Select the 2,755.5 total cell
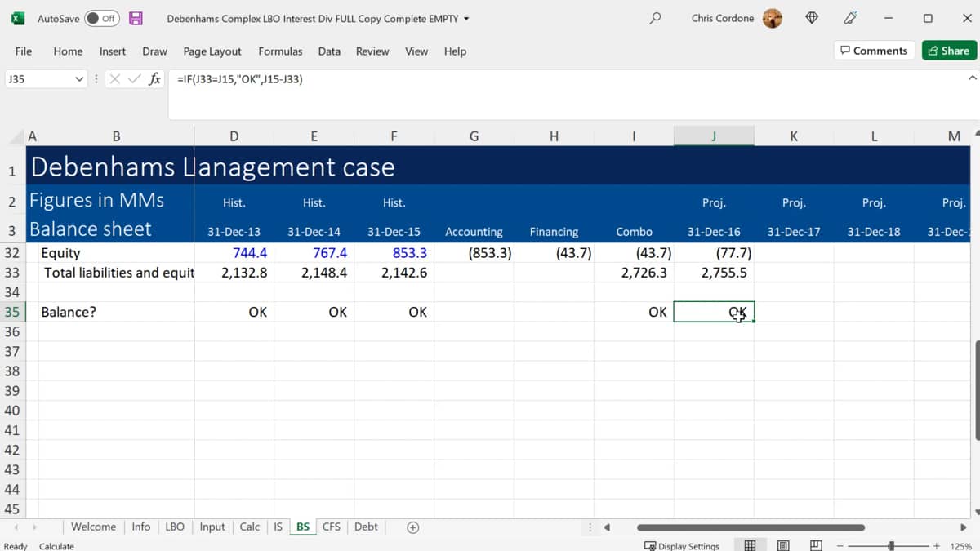Viewport: 980px width, 551px height. tap(715, 273)
